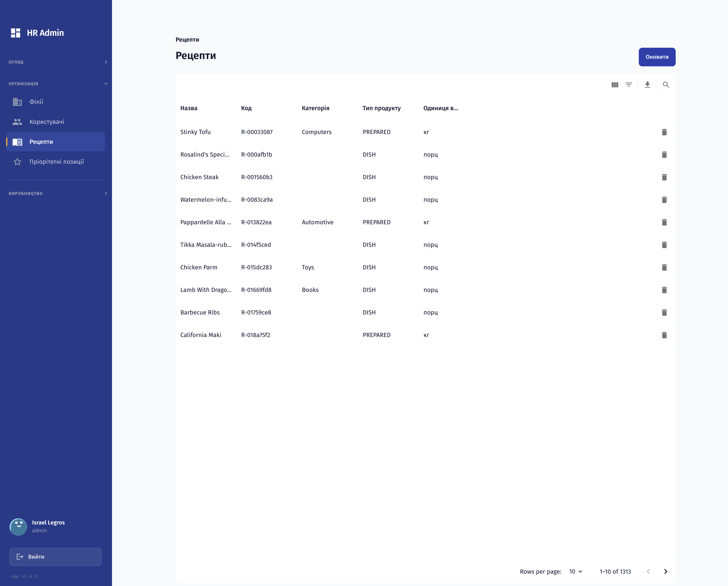Click the Вийти logout button
Viewport: 728px width, 586px height.
(x=55, y=557)
